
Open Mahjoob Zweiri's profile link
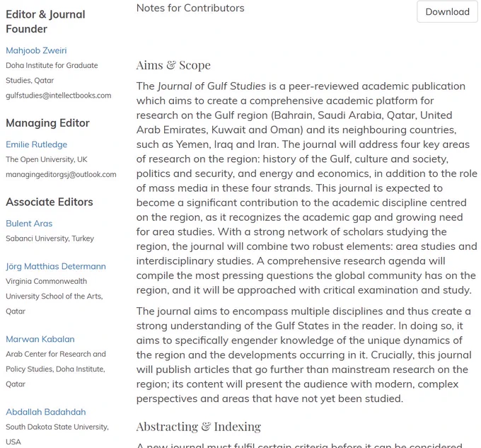click(x=36, y=50)
